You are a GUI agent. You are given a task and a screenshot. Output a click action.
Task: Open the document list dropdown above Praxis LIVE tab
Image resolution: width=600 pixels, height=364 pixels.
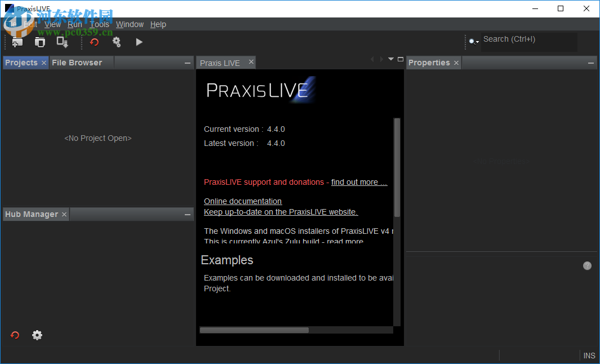(391, 59)
